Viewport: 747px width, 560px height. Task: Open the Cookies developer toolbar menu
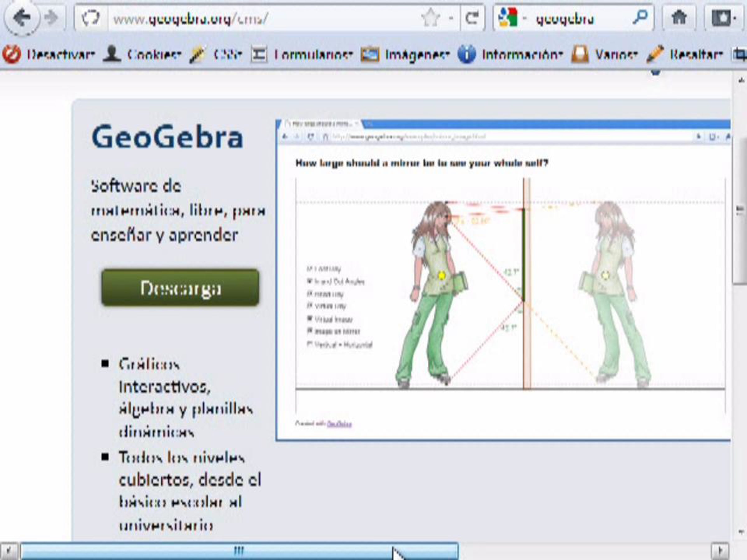142,54
